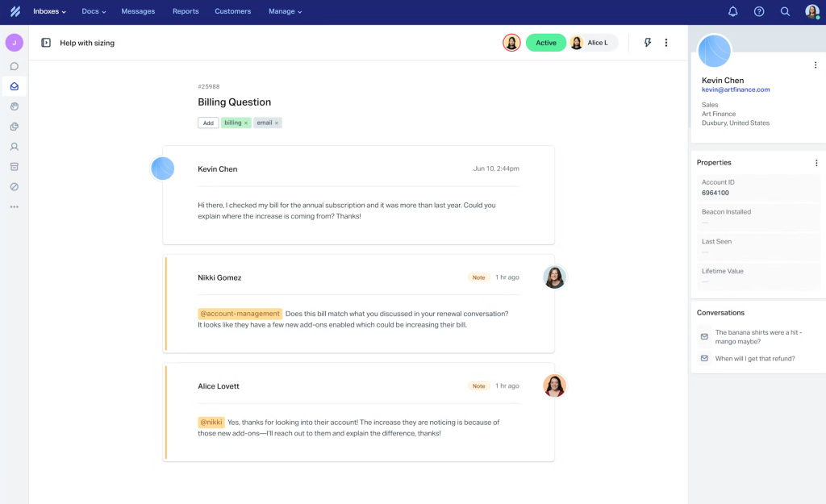Open conversation header more options dots
The width and height of the screenshot is (826, 504).
point(665,43)
